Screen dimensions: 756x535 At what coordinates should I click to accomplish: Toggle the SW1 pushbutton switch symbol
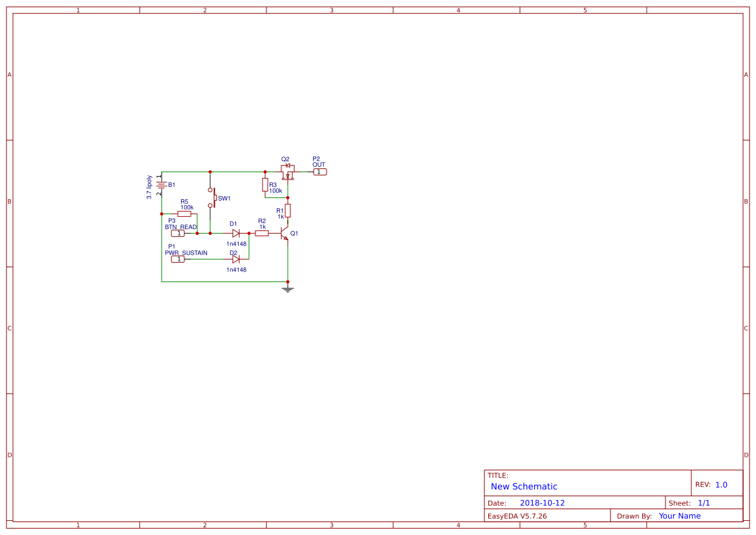click(x=214, y=197)
